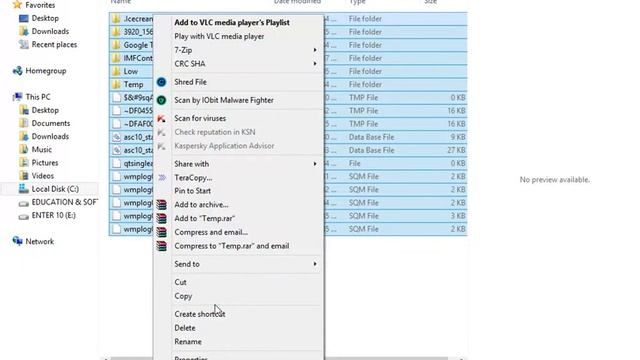
Task: Click the TeraCopy arrows icon
Action: pos(162,178)
